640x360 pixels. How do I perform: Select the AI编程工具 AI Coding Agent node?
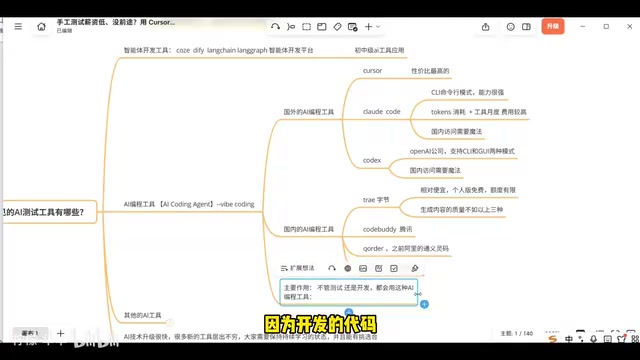189,204
